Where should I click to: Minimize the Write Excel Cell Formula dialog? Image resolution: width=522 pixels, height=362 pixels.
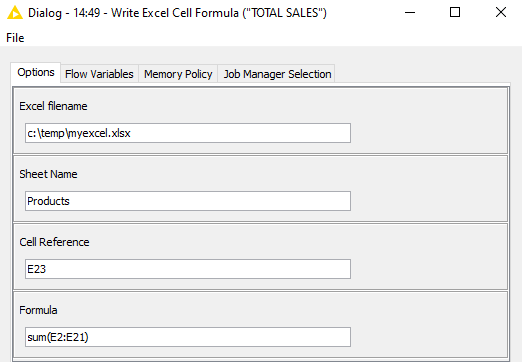pos(410,13)
